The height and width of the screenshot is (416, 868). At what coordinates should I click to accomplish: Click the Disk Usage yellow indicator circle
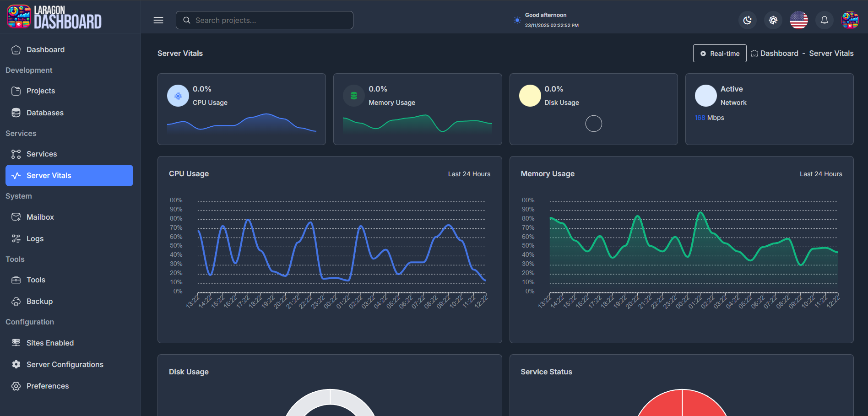[530, 96]
